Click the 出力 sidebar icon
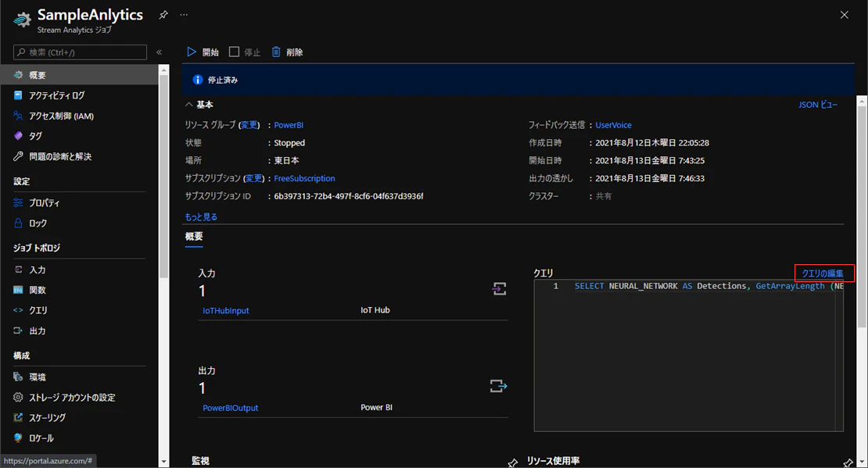Screen dimensions: 868x468 [18, 330]
